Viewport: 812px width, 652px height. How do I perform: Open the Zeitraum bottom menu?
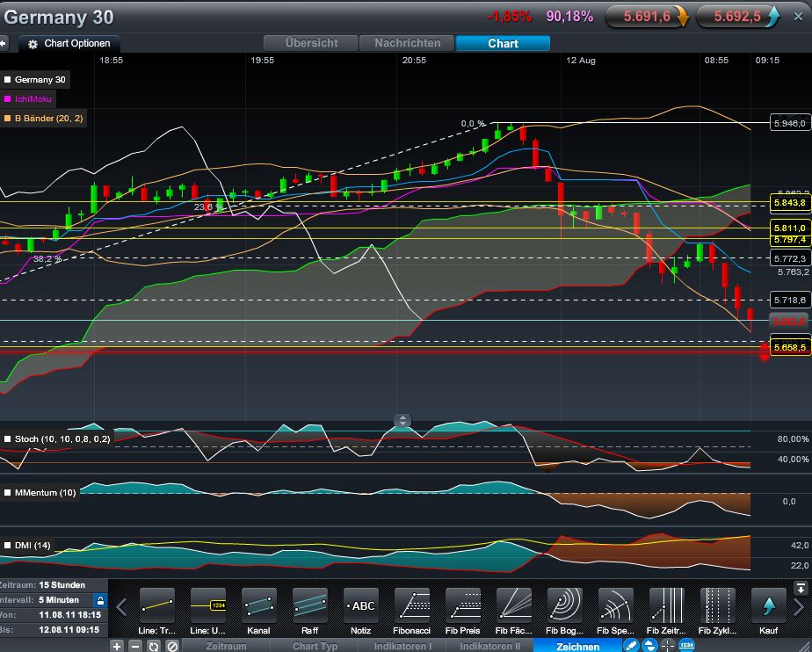(x=227, y=647)
